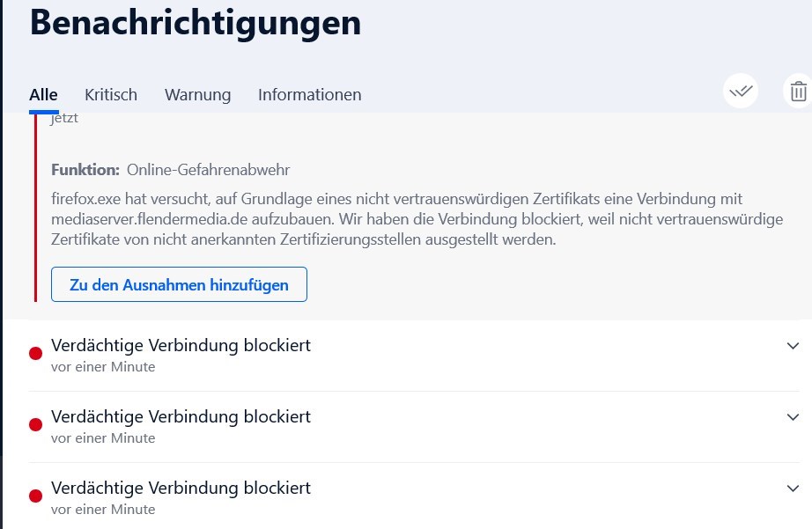Expand first collapsed notification via its chevron
The image size is (812, 529).
[793, 346]
